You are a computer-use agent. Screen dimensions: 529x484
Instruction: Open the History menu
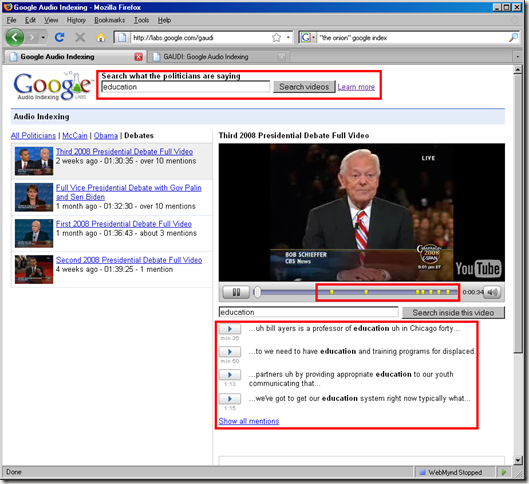click(76, 20)
